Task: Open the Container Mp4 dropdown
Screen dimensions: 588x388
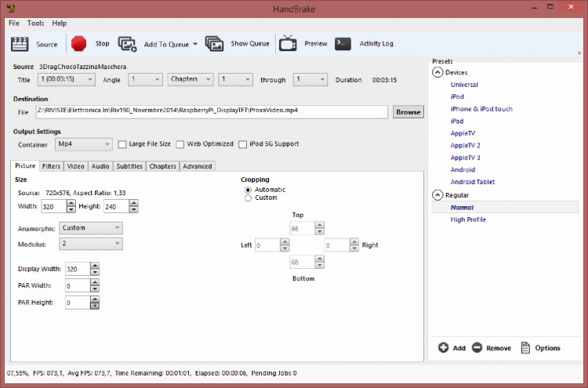Action: click(x=84, y=144)
